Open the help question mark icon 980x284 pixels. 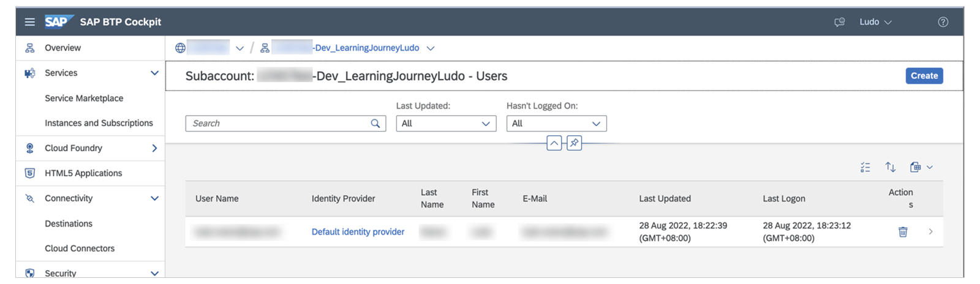coord(943,22)
